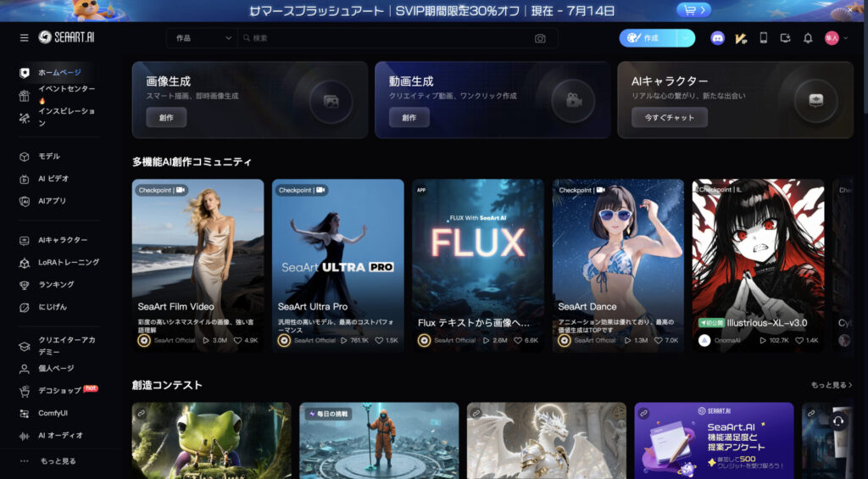This screenshot has width=868, height=479.
Task: Click link icon on SeaArt survey banner
Action: coord(644,413)
